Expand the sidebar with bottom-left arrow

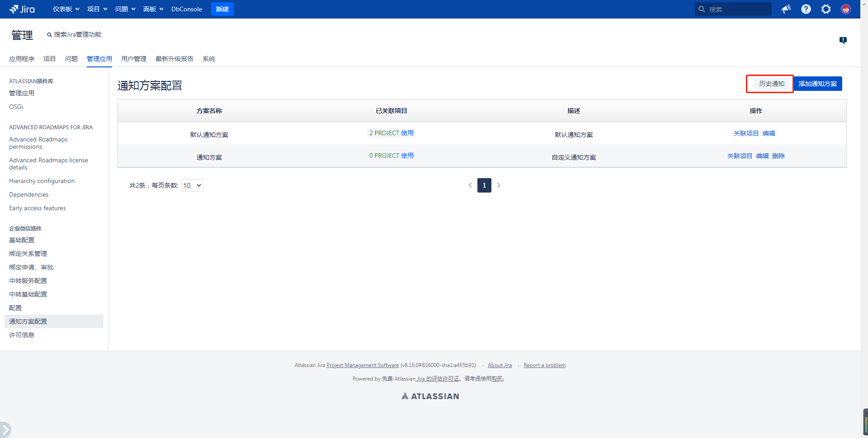(5, 429)
